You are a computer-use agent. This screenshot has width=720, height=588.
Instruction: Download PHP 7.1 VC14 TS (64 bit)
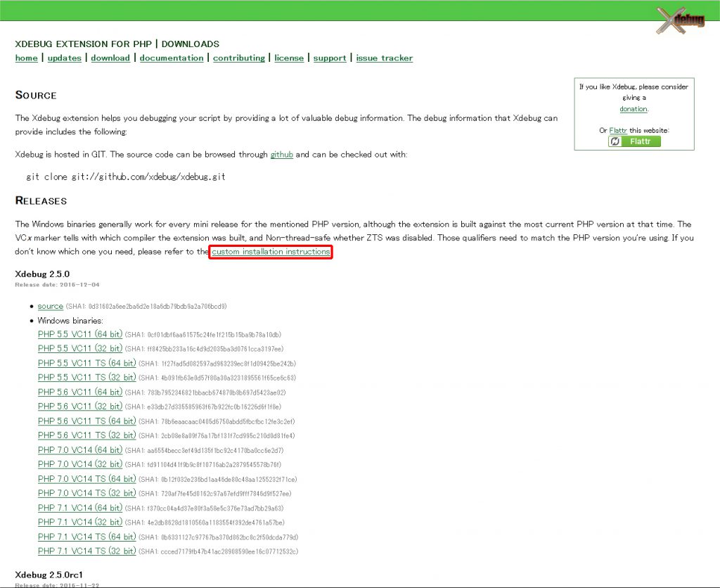86,537
